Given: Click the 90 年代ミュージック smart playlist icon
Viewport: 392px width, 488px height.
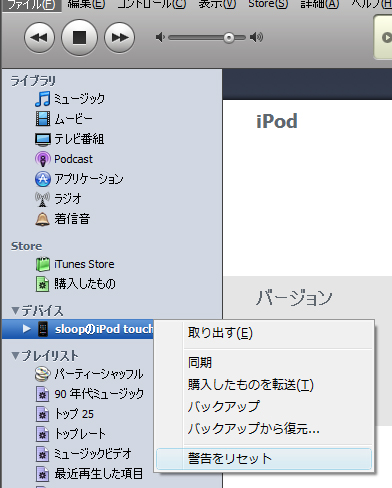Looking at the screenshot, I should [43, 394].
